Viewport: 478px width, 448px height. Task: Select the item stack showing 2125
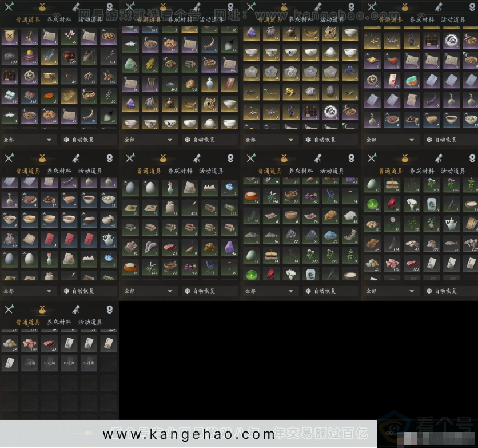[x=30, y=37]
